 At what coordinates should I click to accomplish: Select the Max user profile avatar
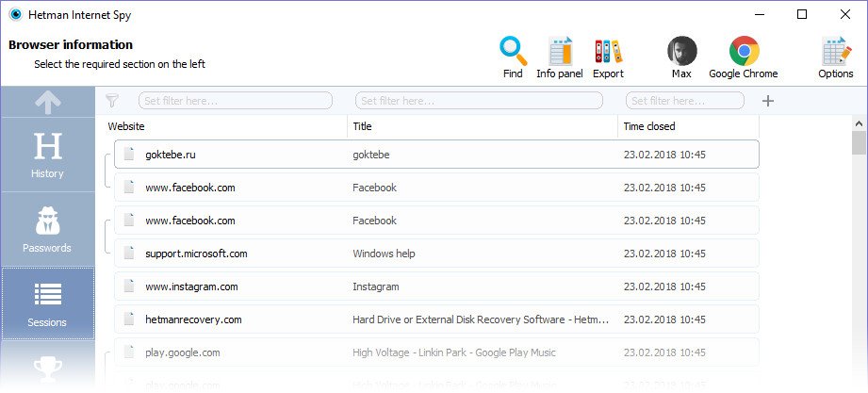681,51
